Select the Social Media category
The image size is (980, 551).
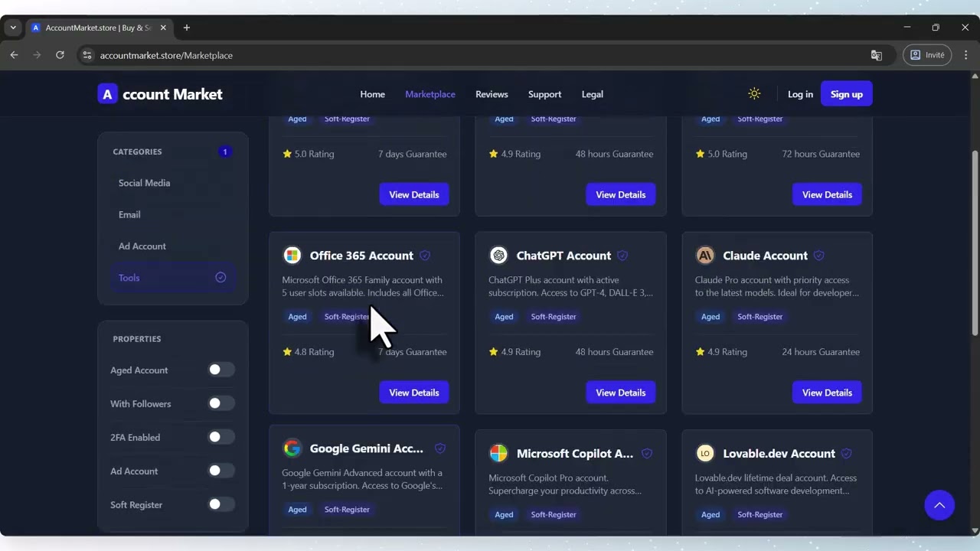[x=173, y=183]
